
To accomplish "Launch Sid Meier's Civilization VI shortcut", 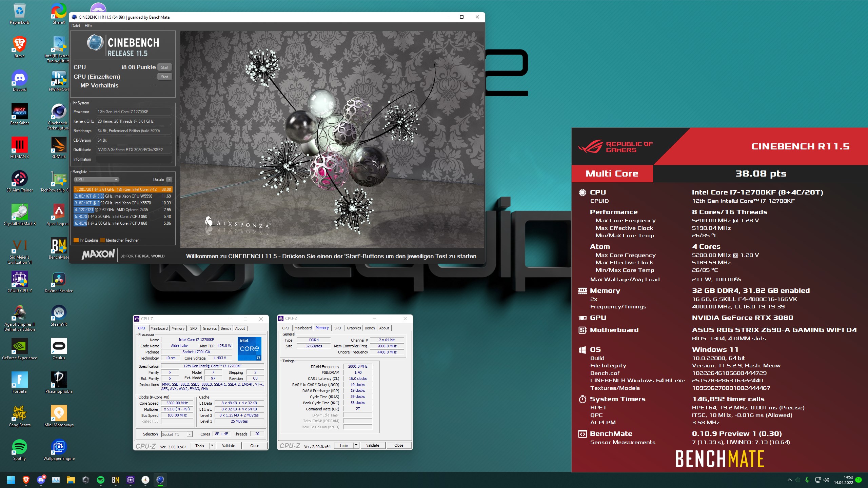I will [x=19, y=251].
